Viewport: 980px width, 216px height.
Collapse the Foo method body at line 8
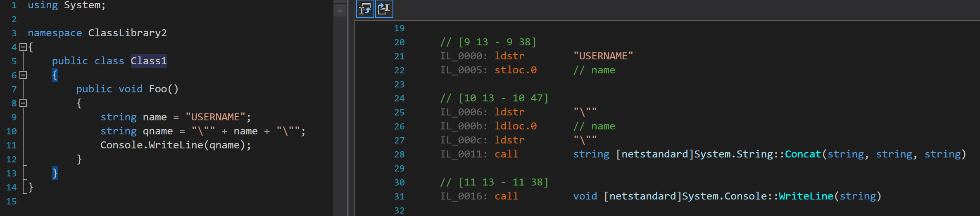(x=23, y=103)
